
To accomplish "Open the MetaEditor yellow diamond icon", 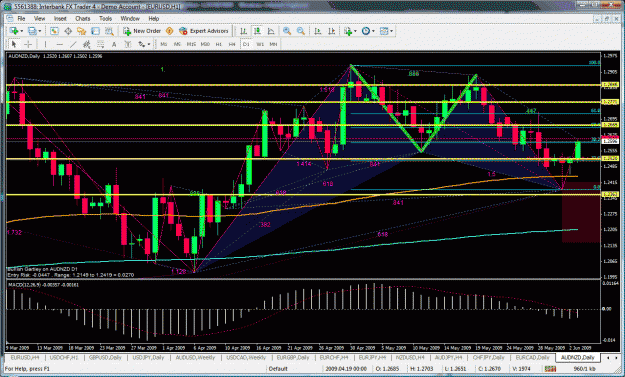I will pyautogui.click(x=169, y=31).
